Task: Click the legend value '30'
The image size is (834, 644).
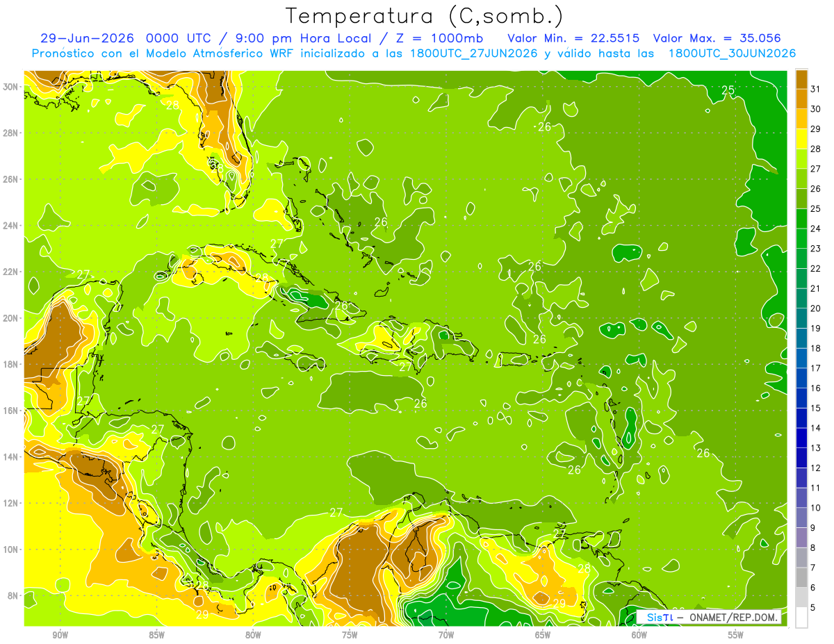Action: [816, 108]
